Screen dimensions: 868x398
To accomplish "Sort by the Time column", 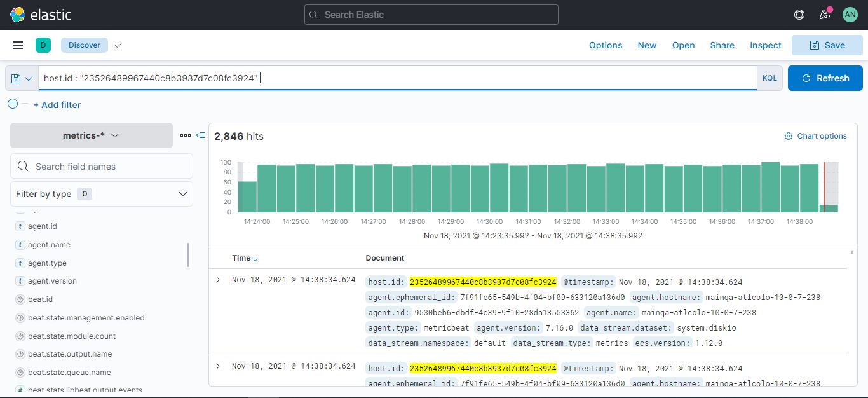I will tap(245, 258).
